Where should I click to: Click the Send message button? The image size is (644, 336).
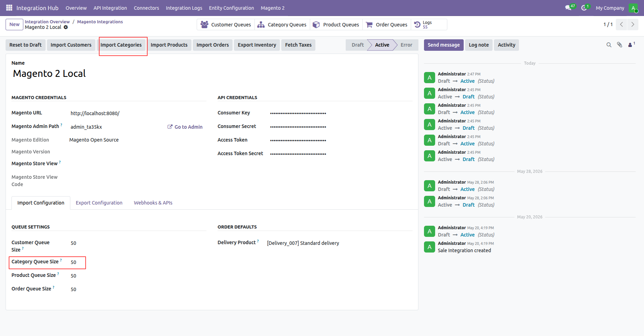[443, 45]
